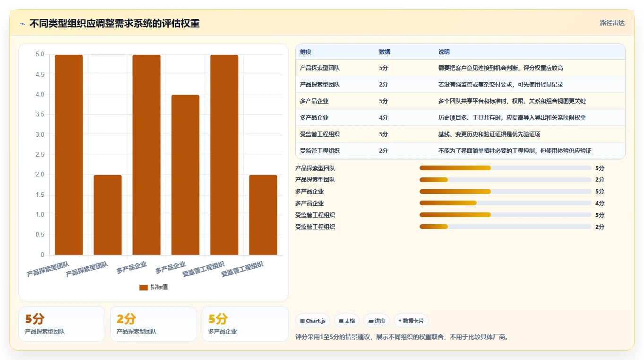Image resolution: width=644 pixels, height=360 pixels.
Task: Click the 产品探索型团队 2分 progress bar
Action: [x=506, y=180]
